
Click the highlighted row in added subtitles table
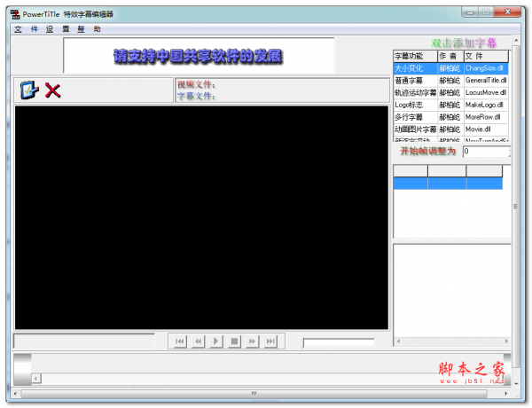click(448, 184)
